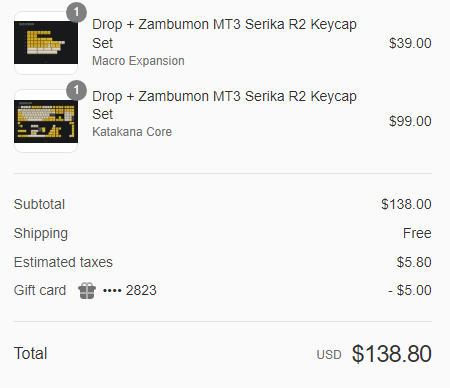Click the gift card icon
Viewport: 450px width, 388px height.
point(87,291)
